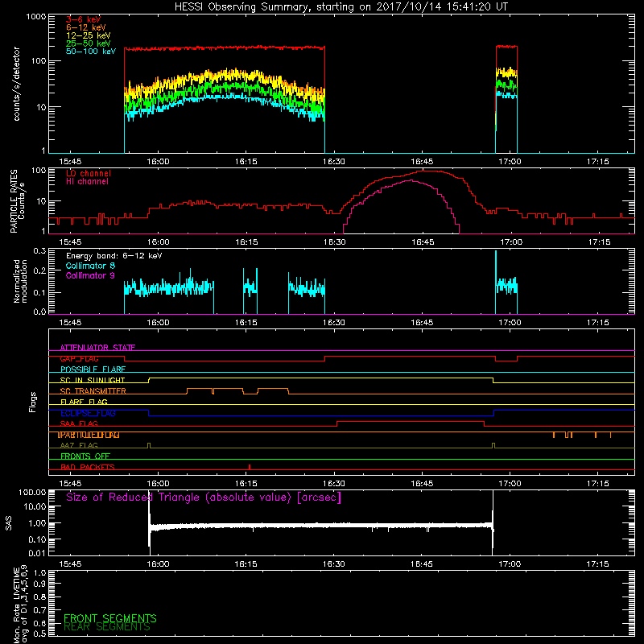Viewport: 644px width, 644px height.
Task: Click the Collimator 8 legend label
Action: pos(90,266)
